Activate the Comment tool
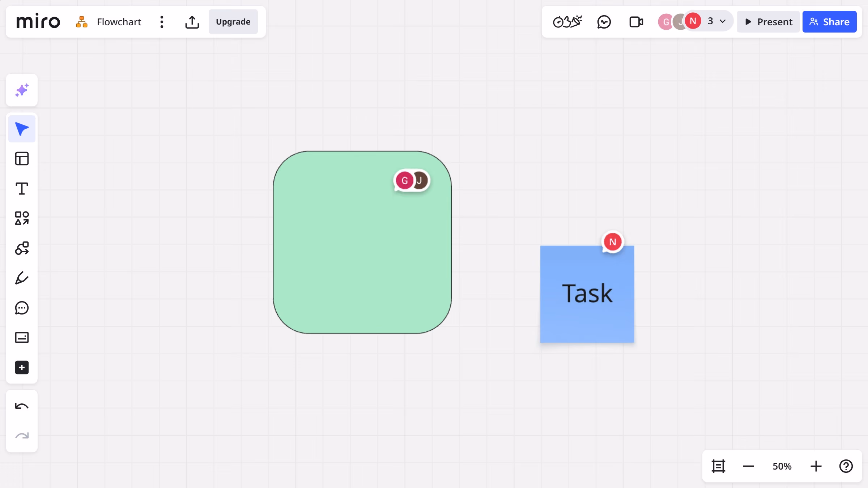Screen dimensions: 868x488 [x=22, y=308]
